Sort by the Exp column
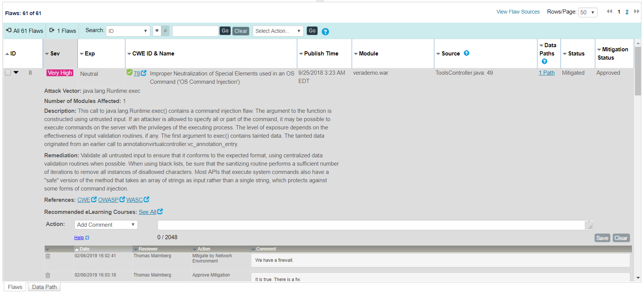This screenshot has height=295, width=644. point(87,54)
